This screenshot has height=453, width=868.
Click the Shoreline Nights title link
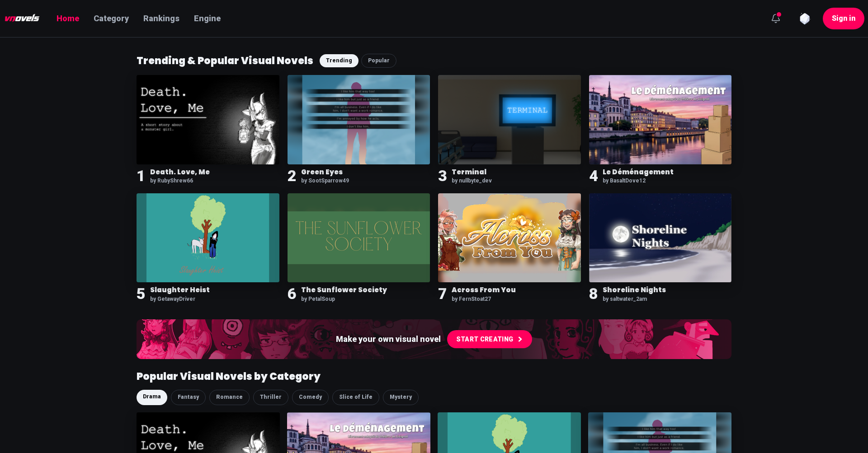[634, 290]
